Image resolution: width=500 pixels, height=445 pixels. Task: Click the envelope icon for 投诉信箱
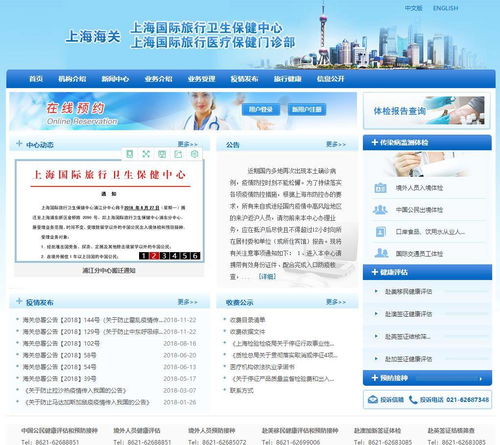[x=373, y=399]
